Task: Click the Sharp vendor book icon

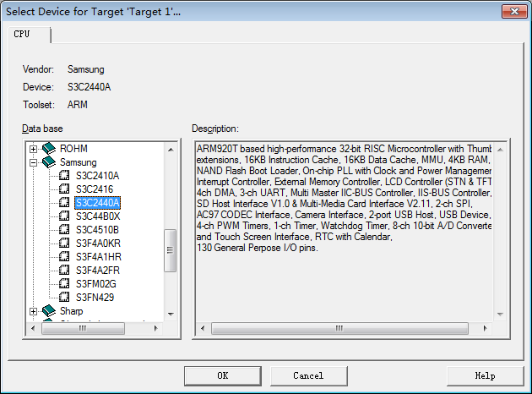Action: click(x=49, y=311)
